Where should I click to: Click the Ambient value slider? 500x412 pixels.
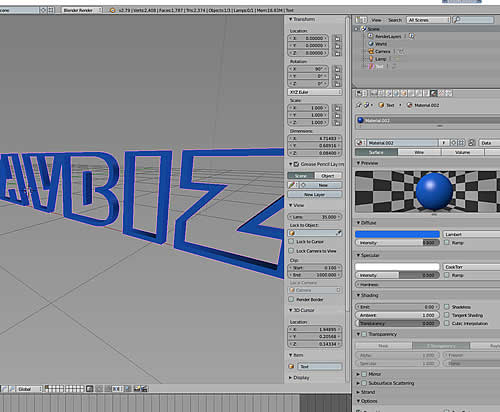click(397, 315)
